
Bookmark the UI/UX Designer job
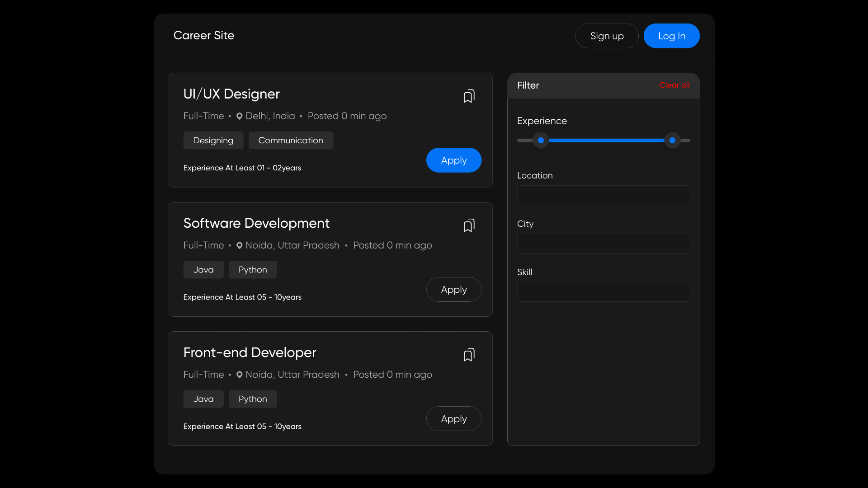tap(469, 96)
